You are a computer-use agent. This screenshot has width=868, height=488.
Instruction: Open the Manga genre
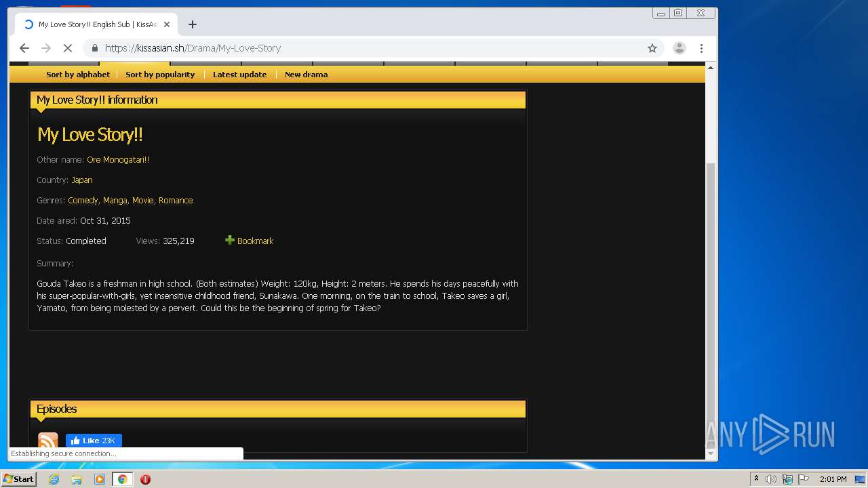(x=115, y=201)
